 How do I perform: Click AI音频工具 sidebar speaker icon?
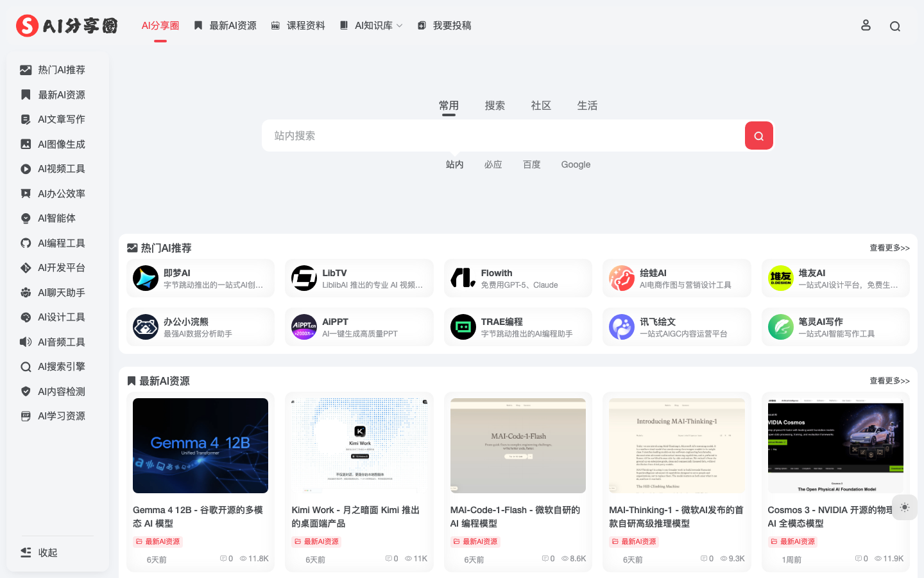tap(26, 342)
